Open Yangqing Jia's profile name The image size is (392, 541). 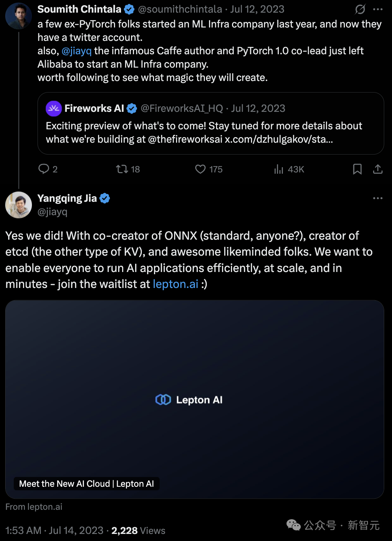click(x=67, y=198)
